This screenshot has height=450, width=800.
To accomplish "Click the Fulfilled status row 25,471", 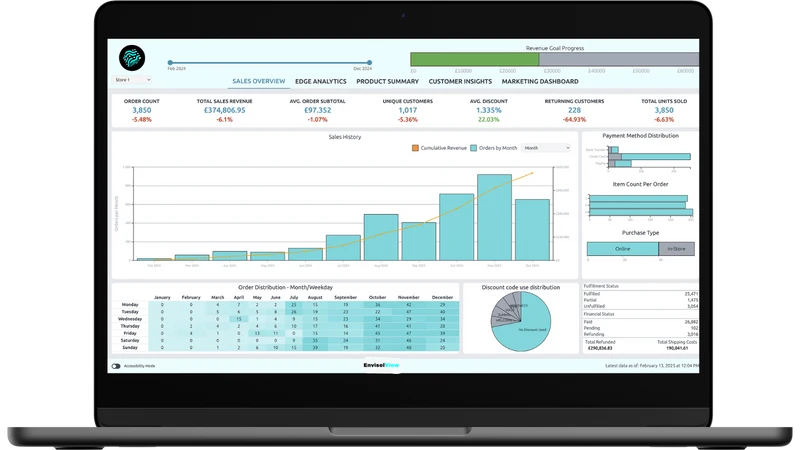I will click(641, 294).
